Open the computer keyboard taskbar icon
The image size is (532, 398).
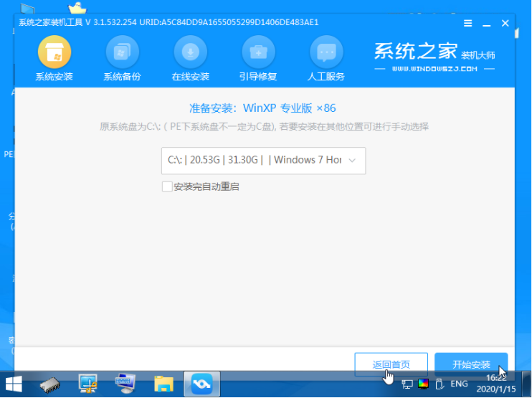tap(127, 384)
